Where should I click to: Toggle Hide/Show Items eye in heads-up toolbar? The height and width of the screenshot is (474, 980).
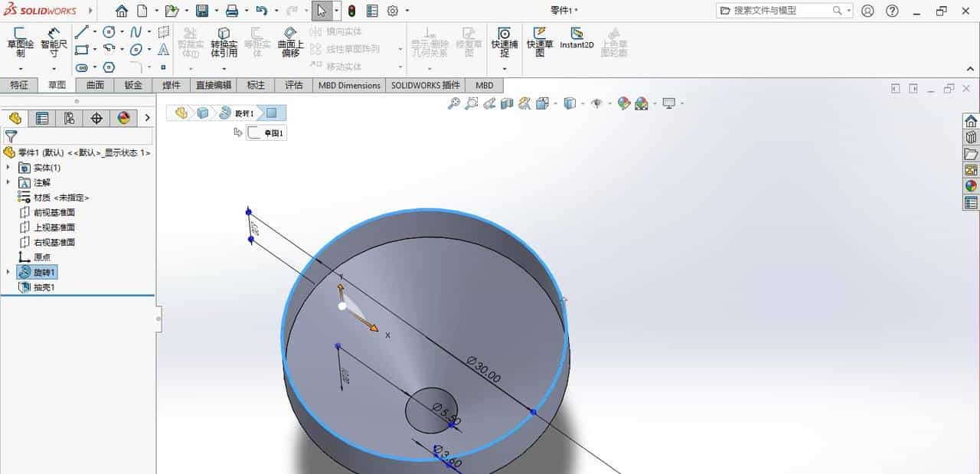click(x=597, y=103)
